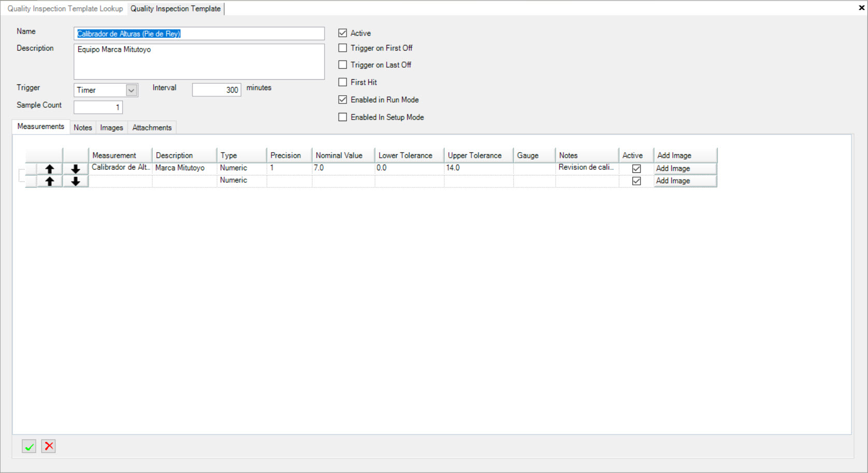The image size is (868, 473).
Task: Click the Description box Equipo Marca Mitutoyo
Action: point(199,62)
